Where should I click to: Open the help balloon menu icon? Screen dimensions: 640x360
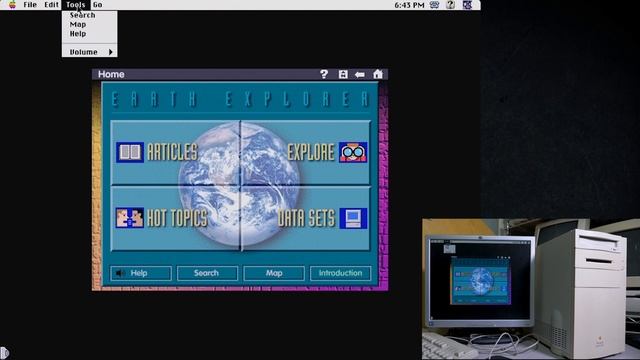pos(450,5)
